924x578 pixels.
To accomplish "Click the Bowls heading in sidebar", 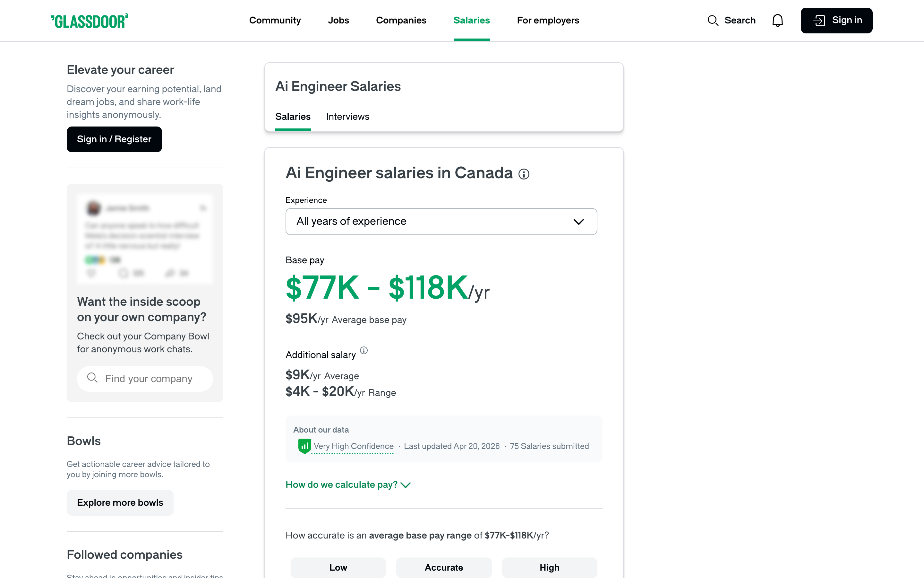I will tap(84, 441).
